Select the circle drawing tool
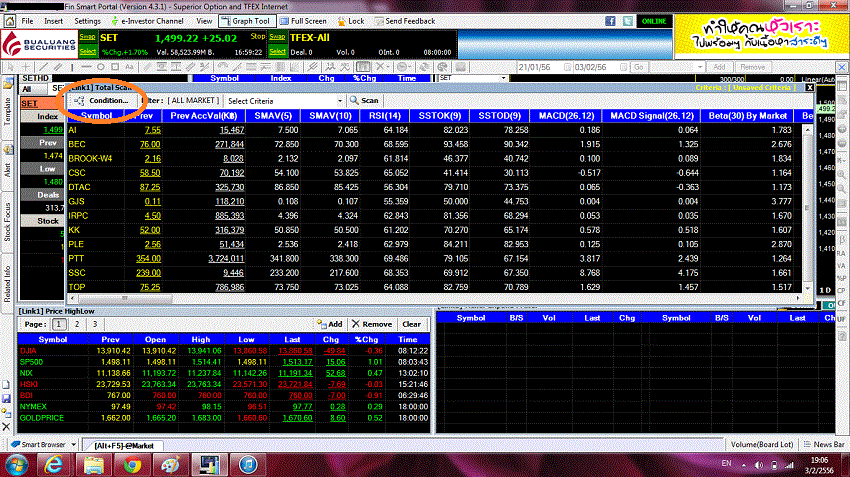 pyautogui.click(x=101, y=67)
